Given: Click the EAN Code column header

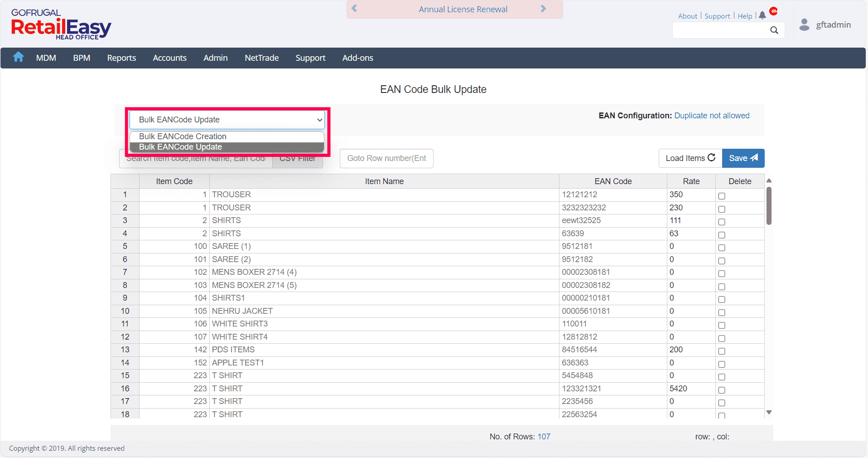Looking at the screenshot, I should pyautogui.click(x=613, y=181).
